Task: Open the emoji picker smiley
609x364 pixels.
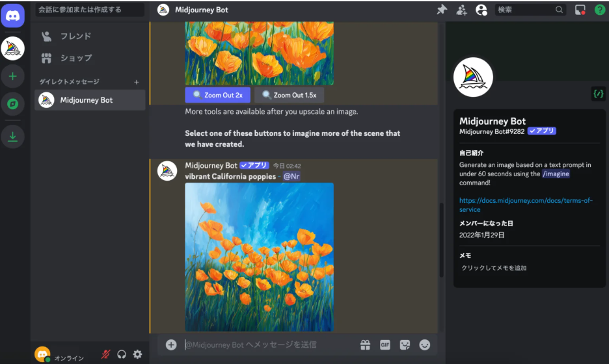Action: click(x=424, y=344)
